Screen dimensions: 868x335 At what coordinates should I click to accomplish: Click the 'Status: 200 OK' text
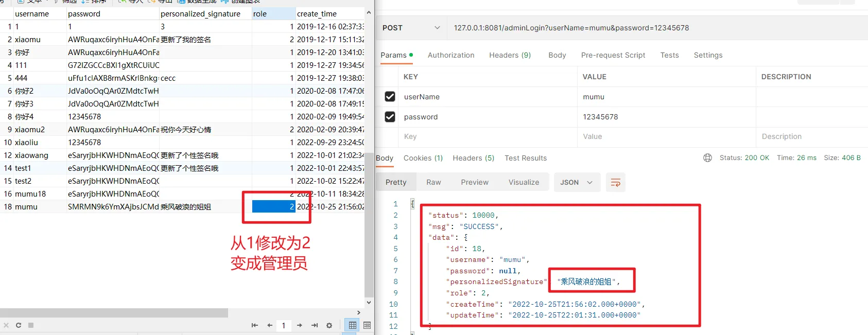pos(744,158)
